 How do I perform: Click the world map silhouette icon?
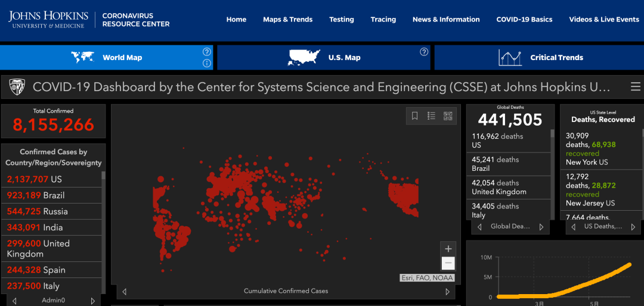pos(82,57)
